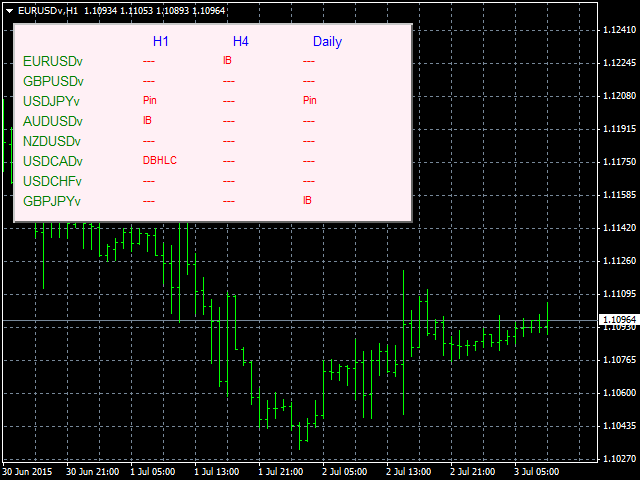Click the 30 Jun 2015 time axis label
Viewport: 640px width, 480px height.
coord(28,472)
